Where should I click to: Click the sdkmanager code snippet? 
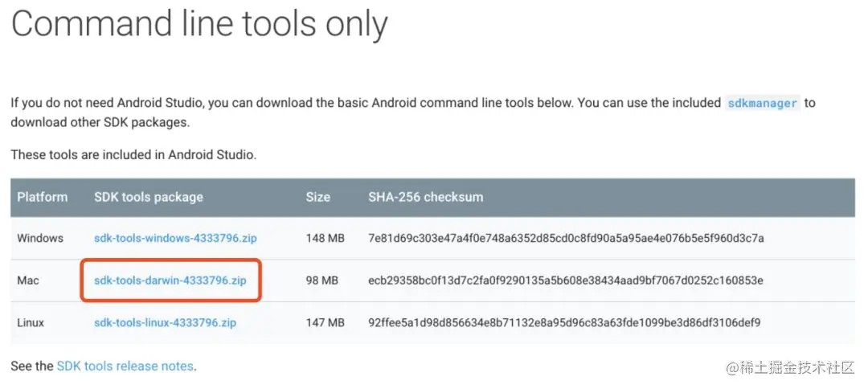click(x=763, y=103)
